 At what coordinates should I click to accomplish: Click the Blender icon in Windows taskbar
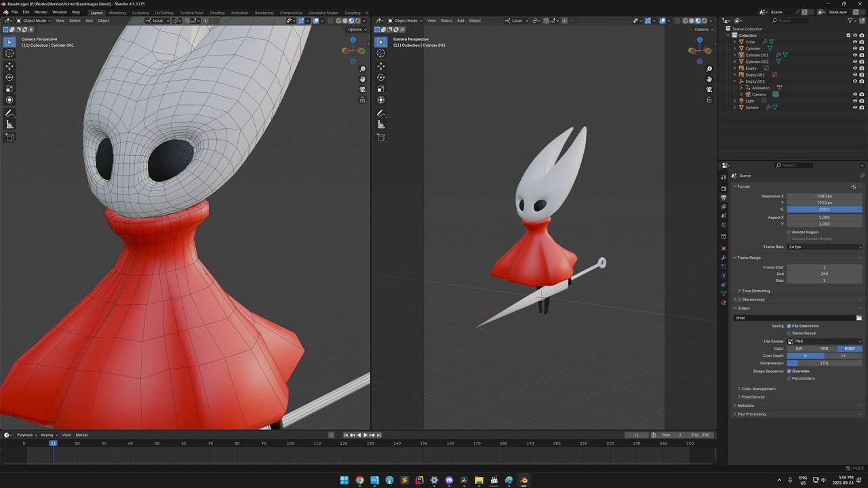[x=524, y=480]
